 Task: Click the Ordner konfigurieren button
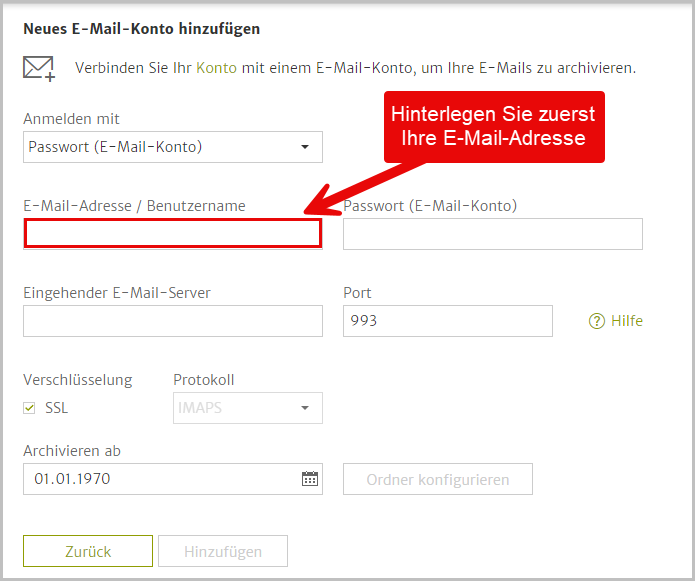438,479
